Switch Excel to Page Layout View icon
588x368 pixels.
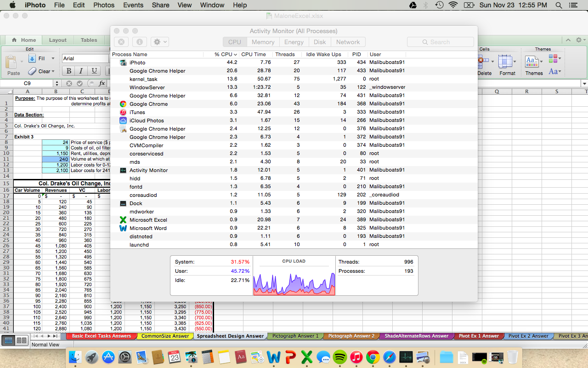[21, 340]
